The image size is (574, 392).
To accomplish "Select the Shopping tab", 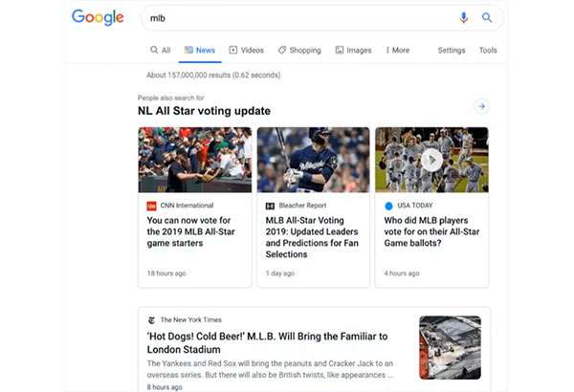I will point(299,50).
